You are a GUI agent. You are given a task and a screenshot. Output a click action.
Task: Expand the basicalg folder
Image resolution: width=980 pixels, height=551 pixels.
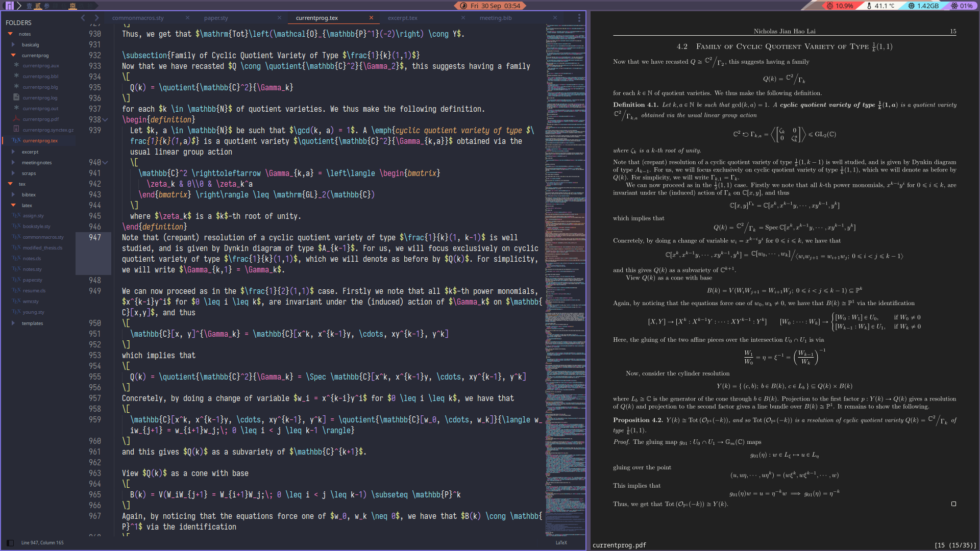click(x=13, y=44)
